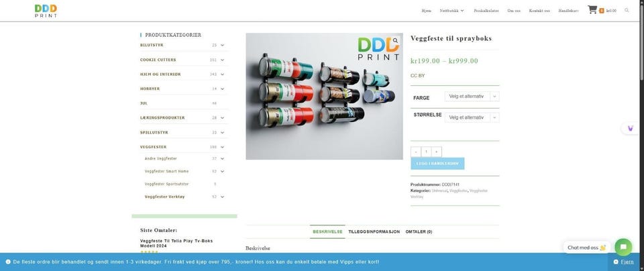The width and height of the screenshot is (644, 271).
Task: Increase quantity with plus button
Action: pyautogui.click(x=437, y=152)
